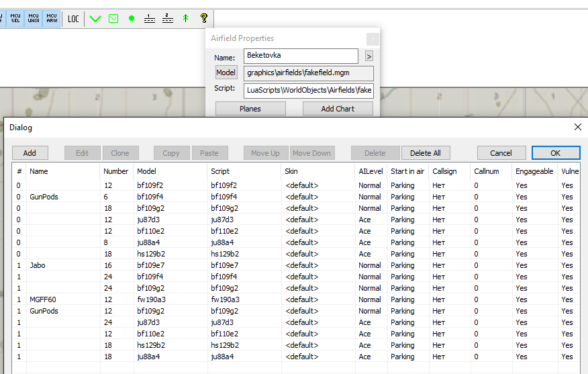The image size is (588, 374).
Task: Sort by the Skin column header
Action: 318,171
